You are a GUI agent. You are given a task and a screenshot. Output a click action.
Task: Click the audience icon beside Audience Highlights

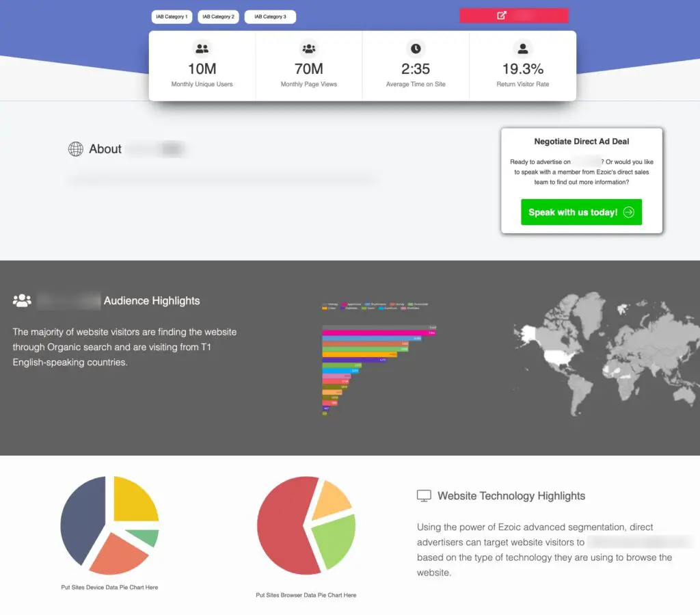point(22,300)
